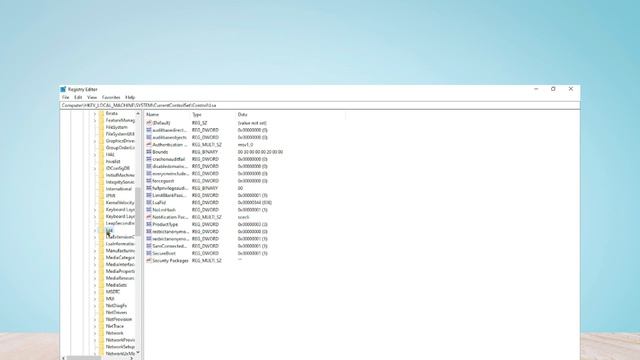The height and width of the screenshot is (360, 640).
Task: Open the View menu
Action: pos(92,98)
